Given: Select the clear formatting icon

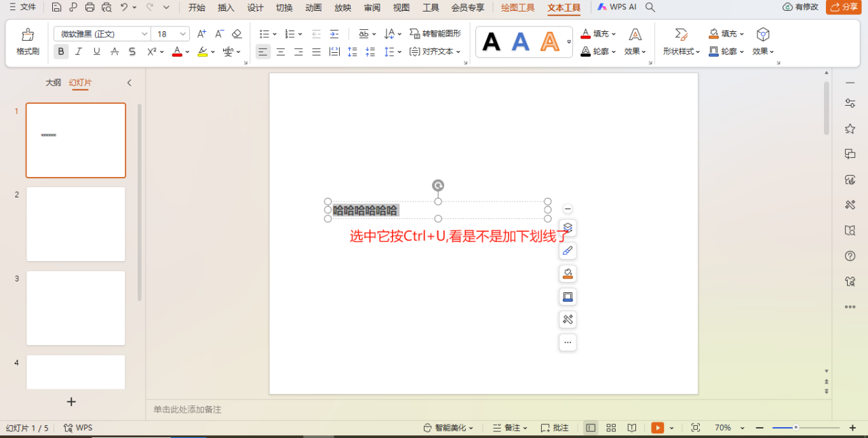Looking at the screenshot, I should point(237,32).
